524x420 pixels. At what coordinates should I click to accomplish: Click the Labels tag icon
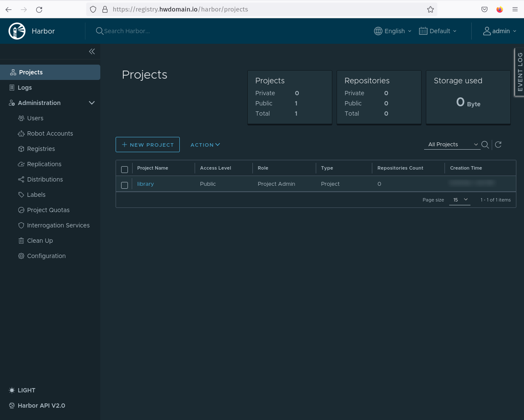[21, 195]
